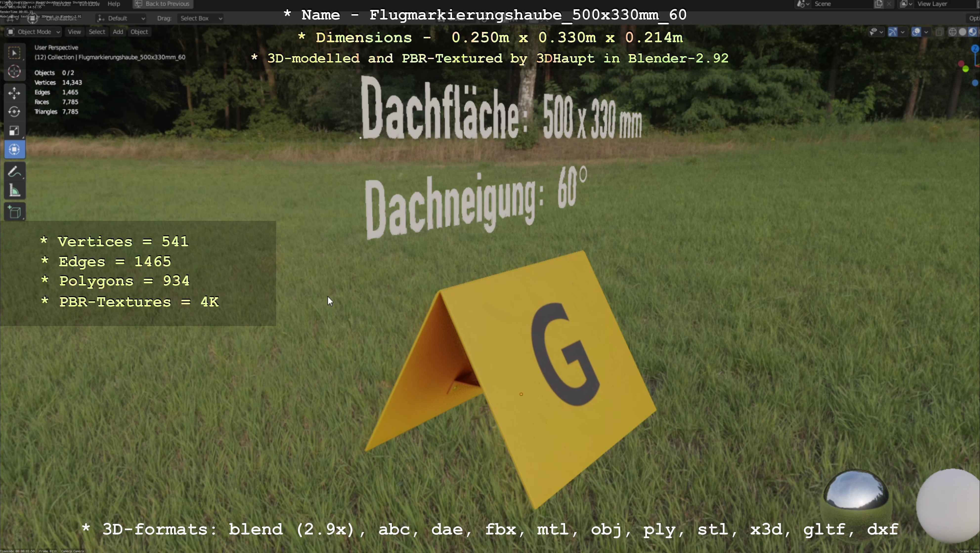980x553 pixels.
Task: Select the Transform tool
Action: coord(14,149)
